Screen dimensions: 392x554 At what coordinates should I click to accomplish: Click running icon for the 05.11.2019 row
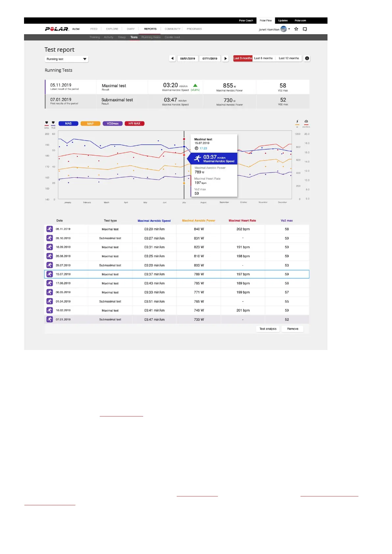pos(50,229)
